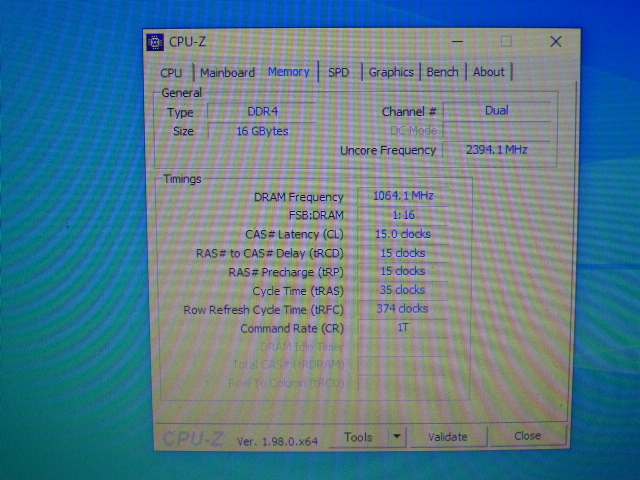Open the Mainboard tab
The width and height of the screenshot is (640, 480).
(227, 73)
